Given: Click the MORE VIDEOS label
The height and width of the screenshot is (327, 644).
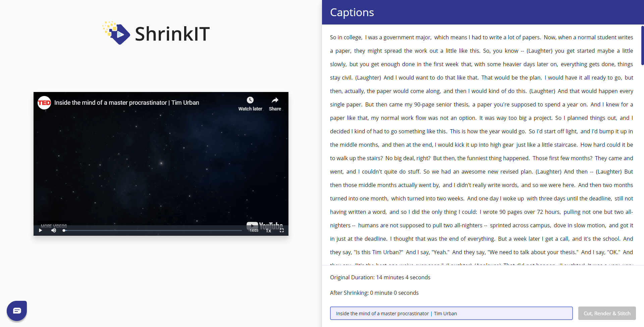Looking at the screenshot, I should pos(54,226).
